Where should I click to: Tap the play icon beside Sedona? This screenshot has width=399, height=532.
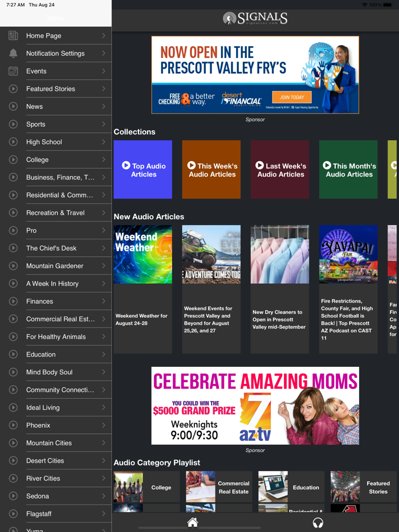pyautogui.click(x=13, y=496)
